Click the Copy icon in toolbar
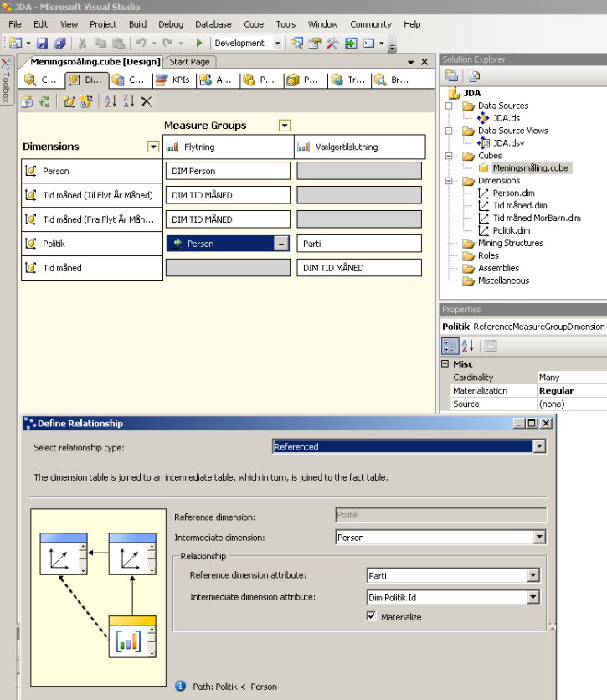The image size is (607, 700). 100,43
